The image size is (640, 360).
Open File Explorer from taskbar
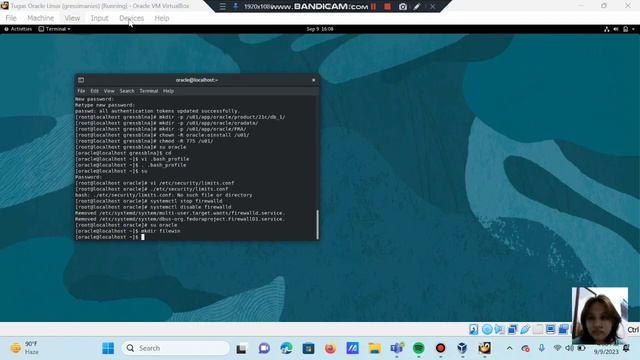[374, 348]
